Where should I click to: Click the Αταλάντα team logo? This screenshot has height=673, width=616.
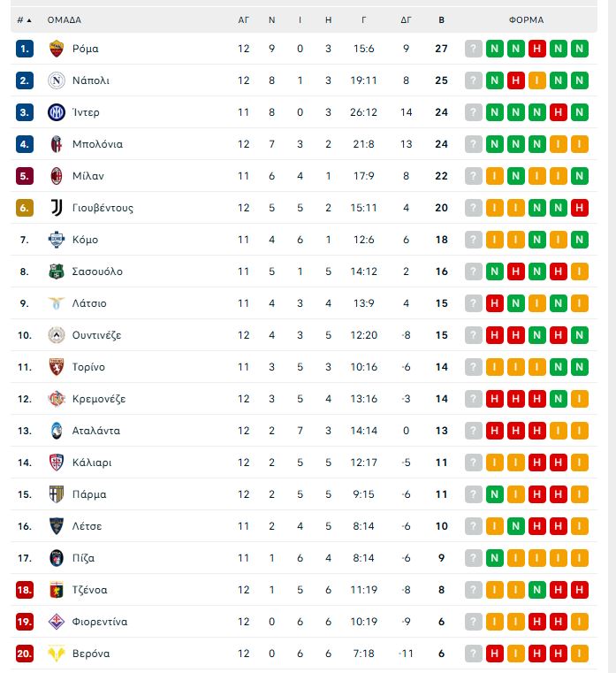pyautogui.click(x=56, y=431)
